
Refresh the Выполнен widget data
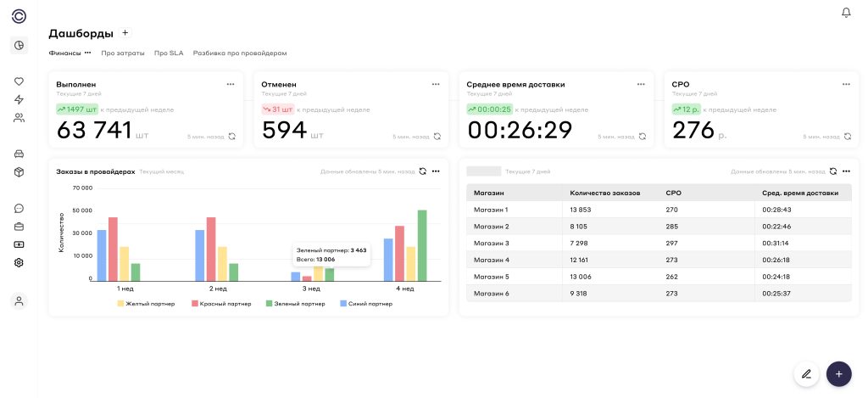tap(231, 136)
